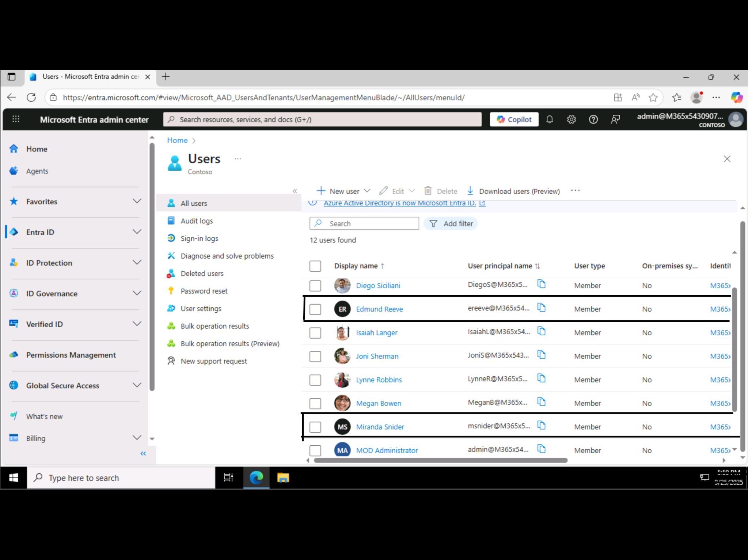Image resolution: width=748 pixels, height=560 pixels.
Task: Check the Edmund Reeve row checkbox
Action: (x=315, y=309)
